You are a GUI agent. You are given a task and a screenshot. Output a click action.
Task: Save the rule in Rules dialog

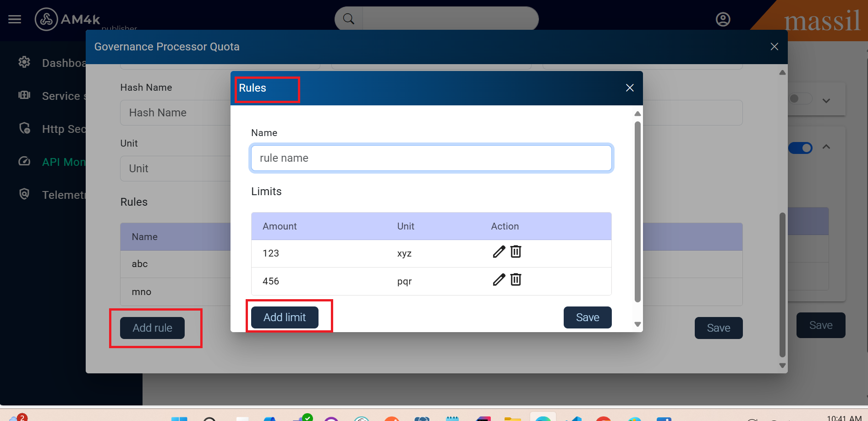(587, 317)
